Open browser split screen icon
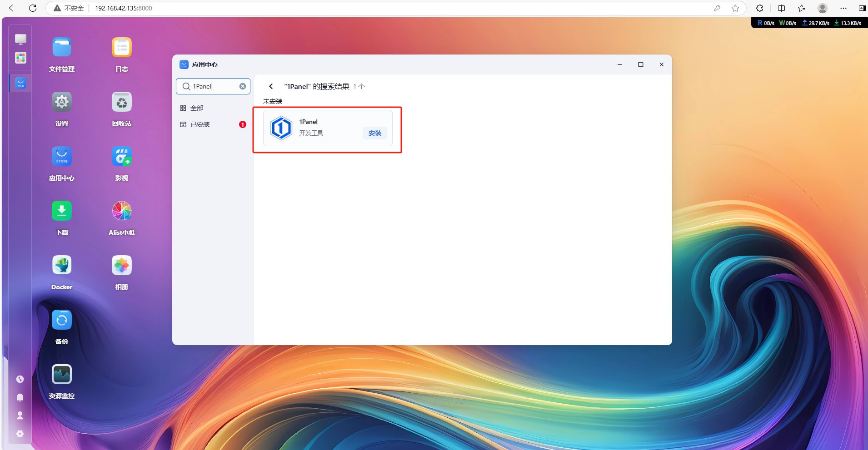Viewport: 868px width, 450px height. pos(782,8)
